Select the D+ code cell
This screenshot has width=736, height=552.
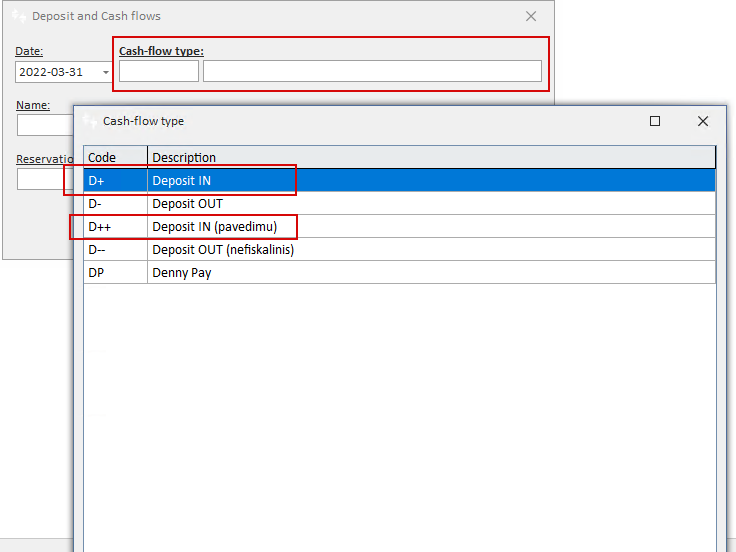(x=115, y=180)
